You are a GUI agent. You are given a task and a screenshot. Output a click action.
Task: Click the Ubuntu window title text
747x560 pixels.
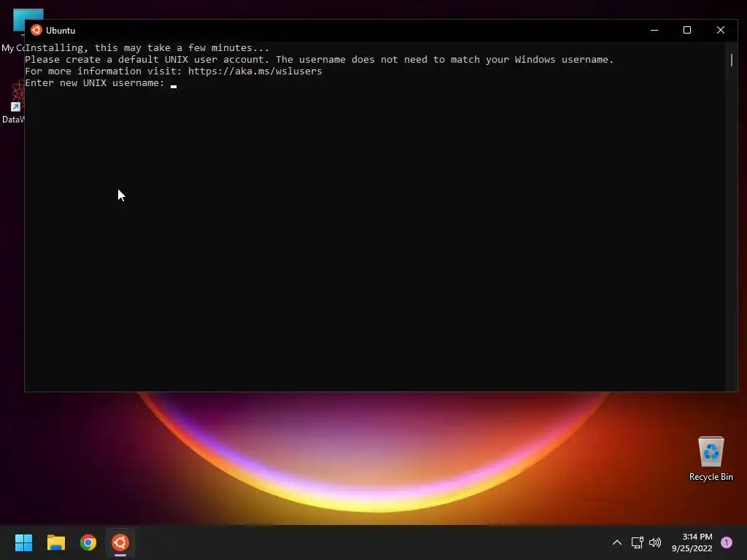click(61, 30)
